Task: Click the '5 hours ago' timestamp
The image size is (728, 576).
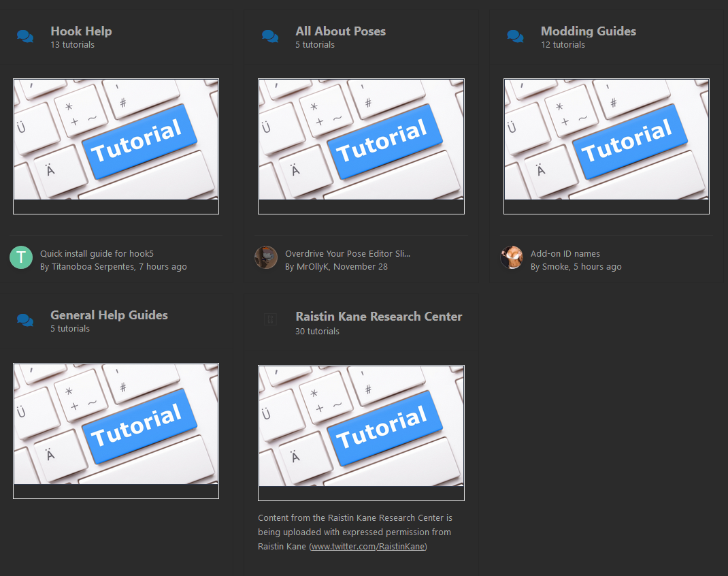Action: [597, 267]
